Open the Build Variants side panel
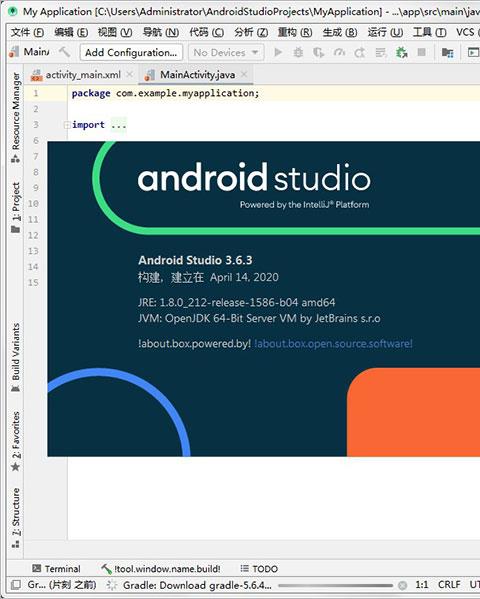The height and width of the screenshot is (599, 480). click(15, 357)
